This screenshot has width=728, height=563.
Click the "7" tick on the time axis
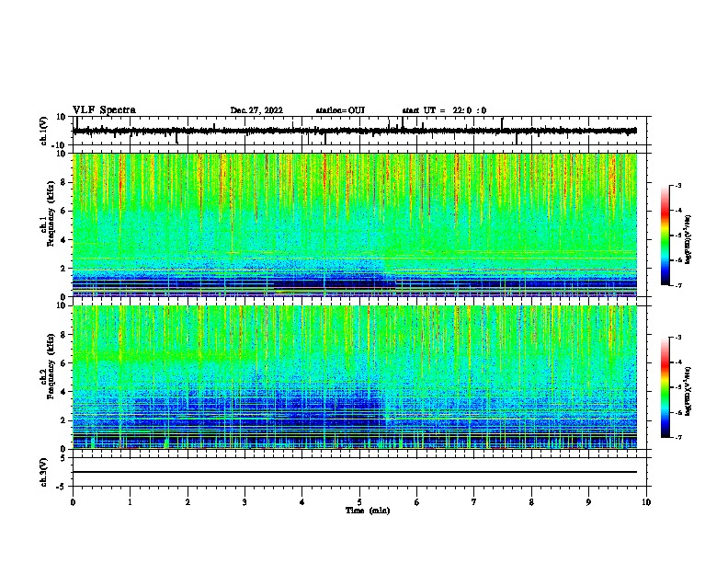(474, 502)
